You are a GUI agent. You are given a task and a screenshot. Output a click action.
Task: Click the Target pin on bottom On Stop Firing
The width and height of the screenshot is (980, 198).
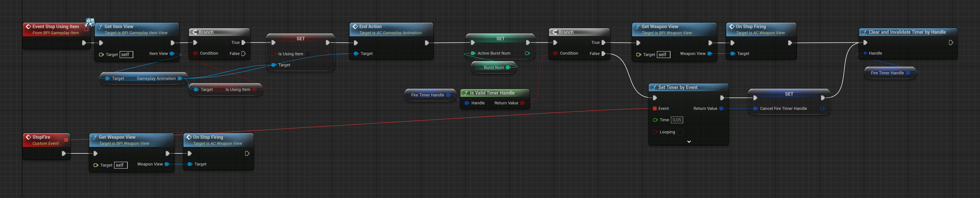pos(190,164)
